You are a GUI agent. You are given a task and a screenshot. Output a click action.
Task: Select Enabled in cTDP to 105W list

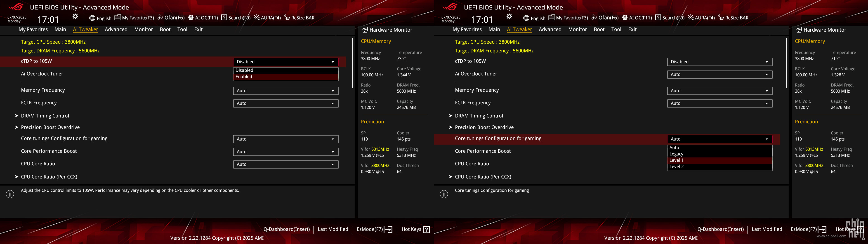286,77
